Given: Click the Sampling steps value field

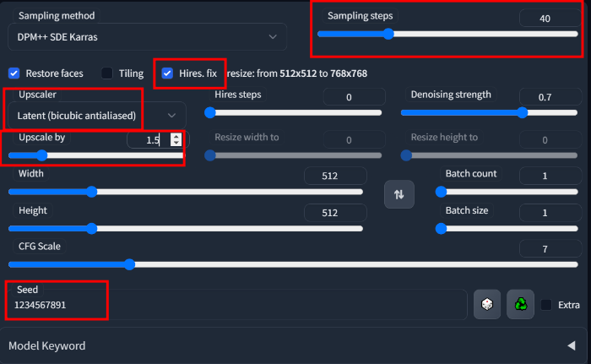Looking at the screenshot, I should pos(550,18).
